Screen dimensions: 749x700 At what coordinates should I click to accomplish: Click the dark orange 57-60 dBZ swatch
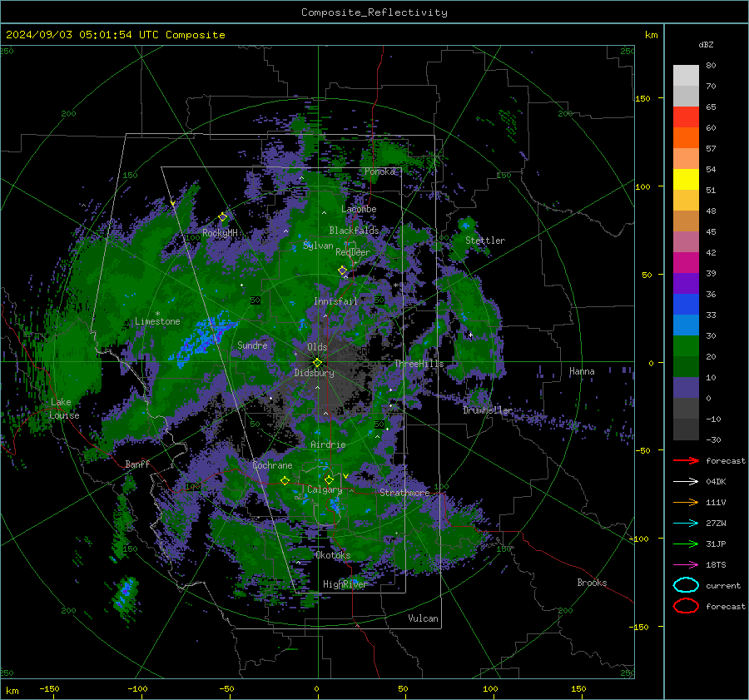coord(686,138)
